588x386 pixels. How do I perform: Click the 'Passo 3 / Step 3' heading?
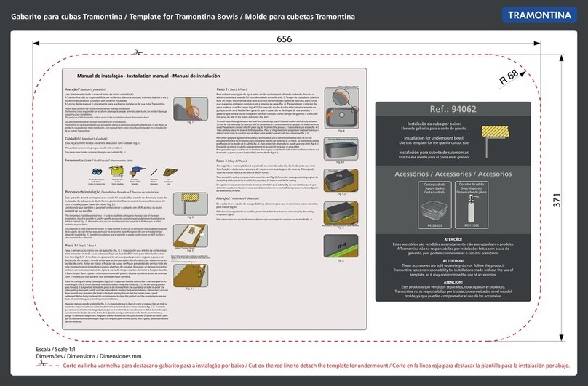coord(231,161)
